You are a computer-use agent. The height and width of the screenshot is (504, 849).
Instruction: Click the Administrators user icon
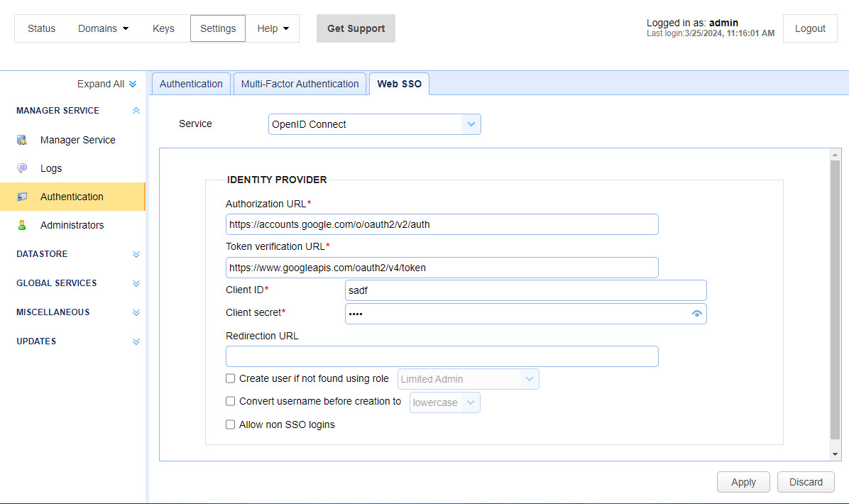click(x=23, y=225)
